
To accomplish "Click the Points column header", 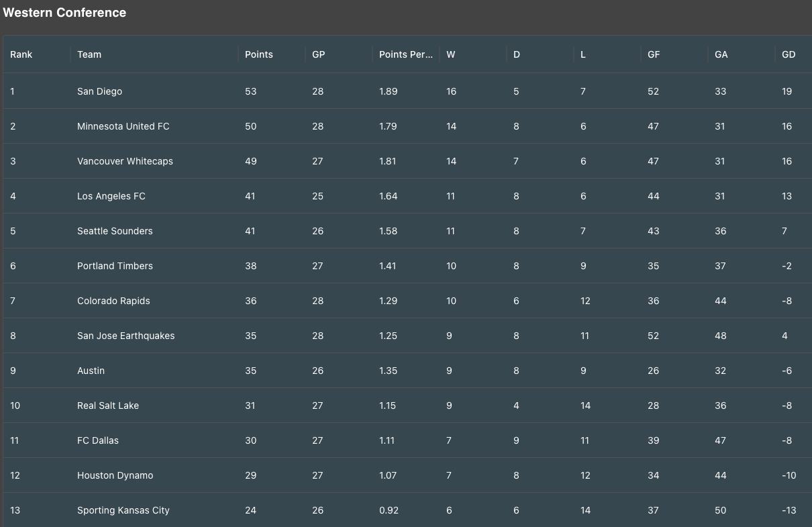I will pos(259,54).
